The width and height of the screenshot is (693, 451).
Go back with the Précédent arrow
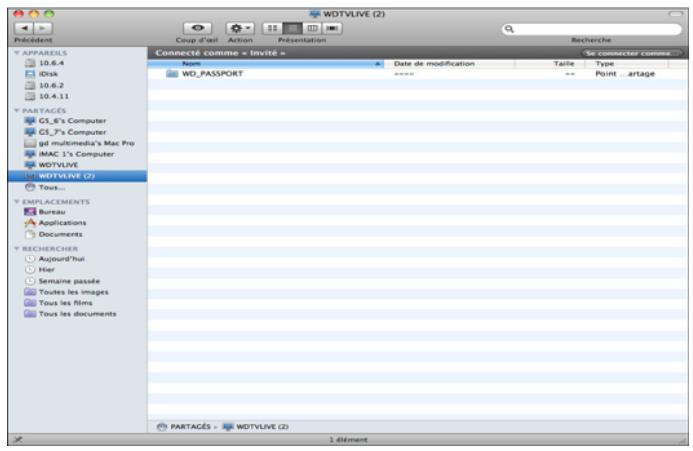coord(24,28)
